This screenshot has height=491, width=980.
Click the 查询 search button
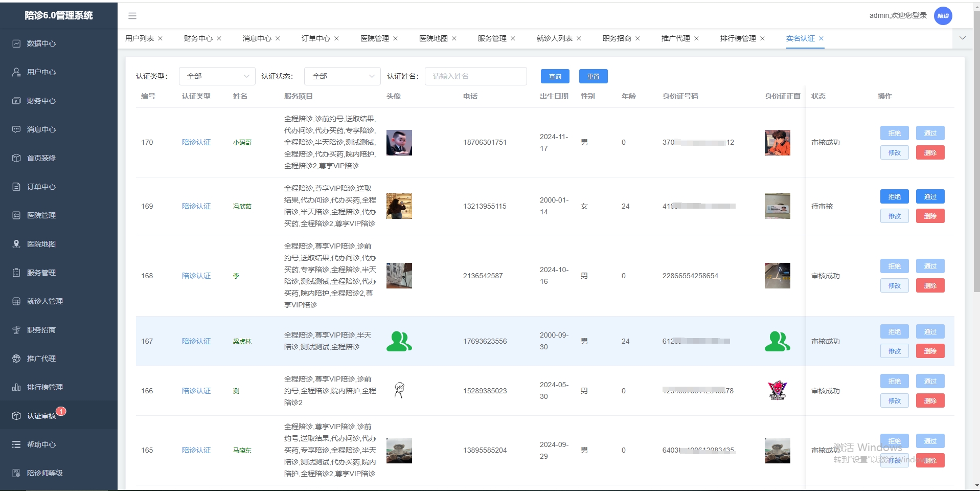pos(555,76)
